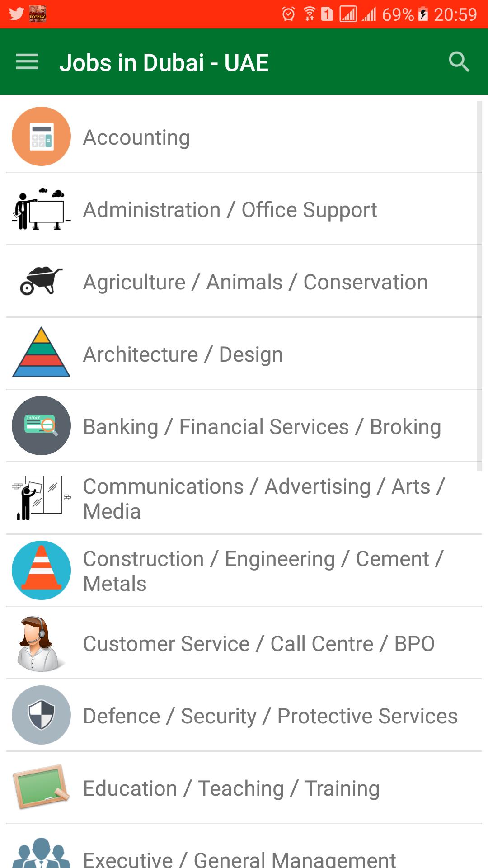Open Defence / Security / Protective Services listing
The width and height of the screenshot is (488, 868).
click(x=244, y=715)
